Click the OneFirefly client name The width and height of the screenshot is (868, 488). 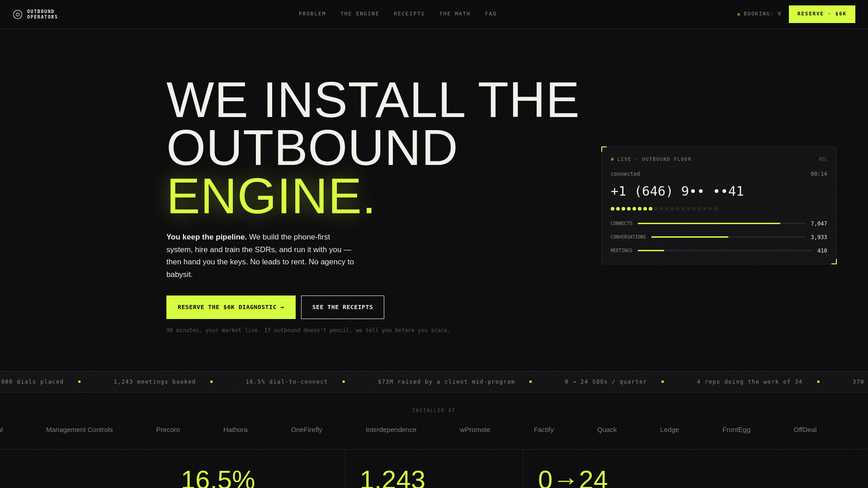point(307,430)
